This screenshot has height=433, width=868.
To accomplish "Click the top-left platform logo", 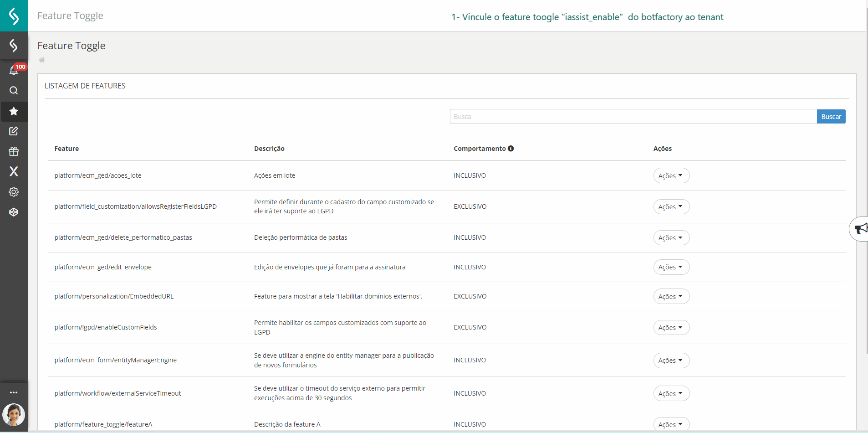I will pyautogui.click(x=14, y=16).
